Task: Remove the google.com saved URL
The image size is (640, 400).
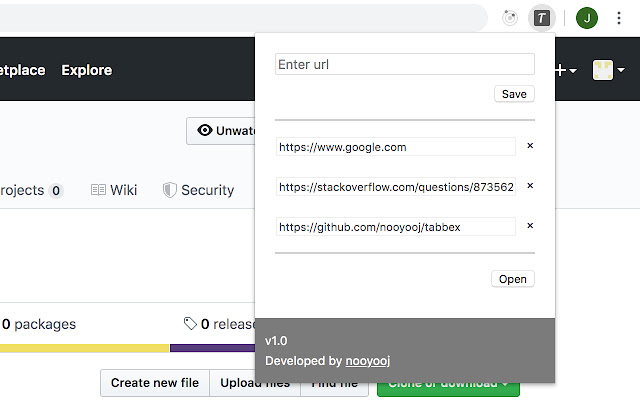Action: tap(530, 146)
